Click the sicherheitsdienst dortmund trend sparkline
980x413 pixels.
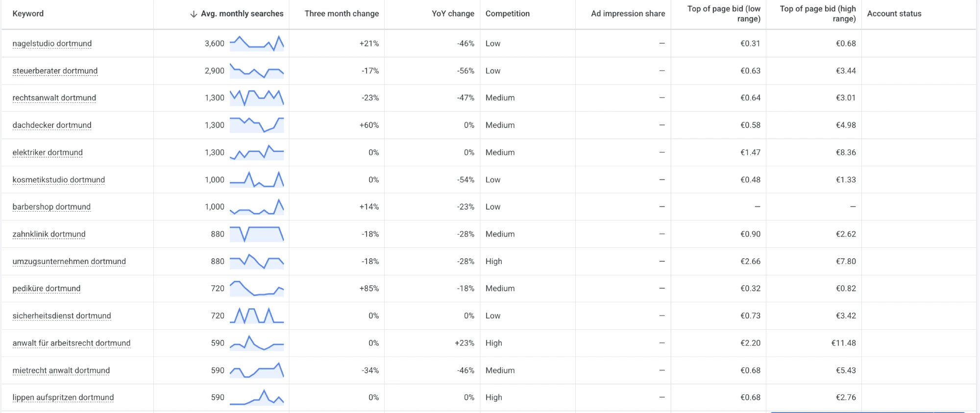[x=257, y=316]
